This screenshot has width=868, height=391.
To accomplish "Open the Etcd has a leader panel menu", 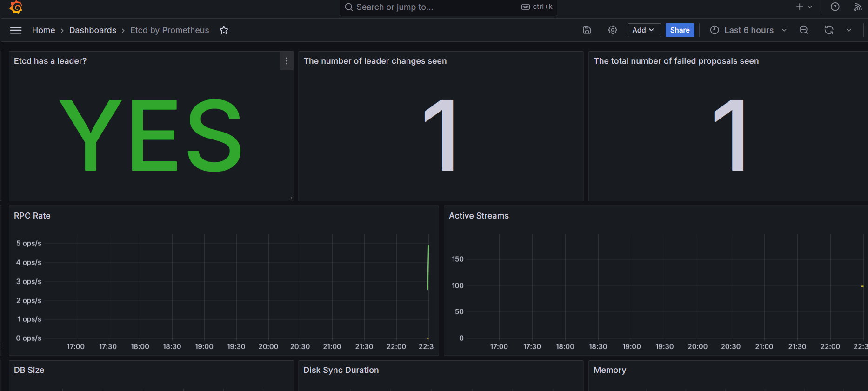I will click(x=287, y=61).
